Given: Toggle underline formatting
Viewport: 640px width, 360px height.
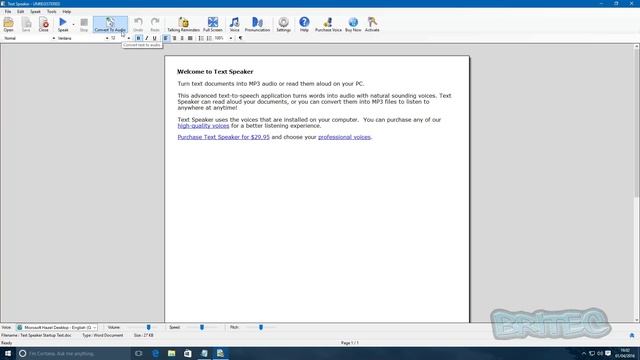Looking at the screenshot, I should [154, 38].
